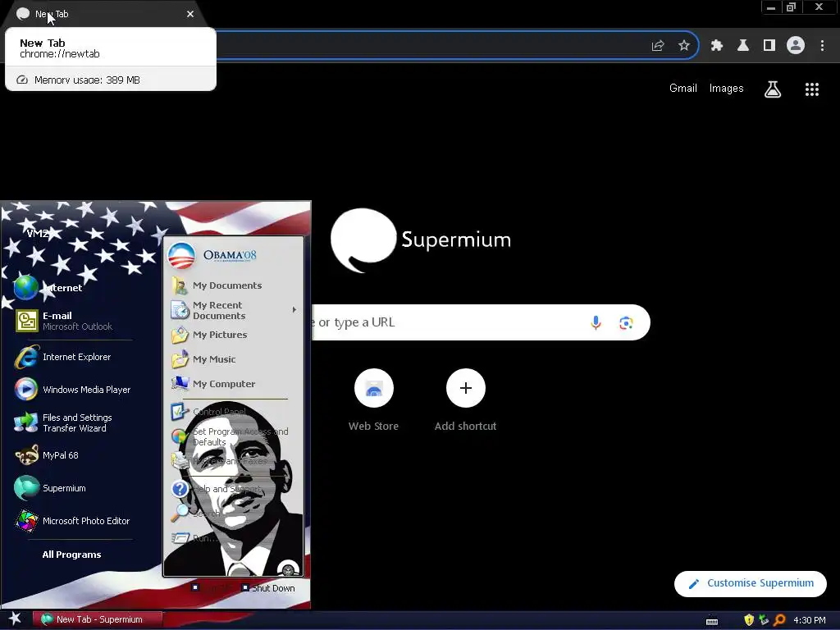Open the Labs flask icon in toolbar

point(743,46)
